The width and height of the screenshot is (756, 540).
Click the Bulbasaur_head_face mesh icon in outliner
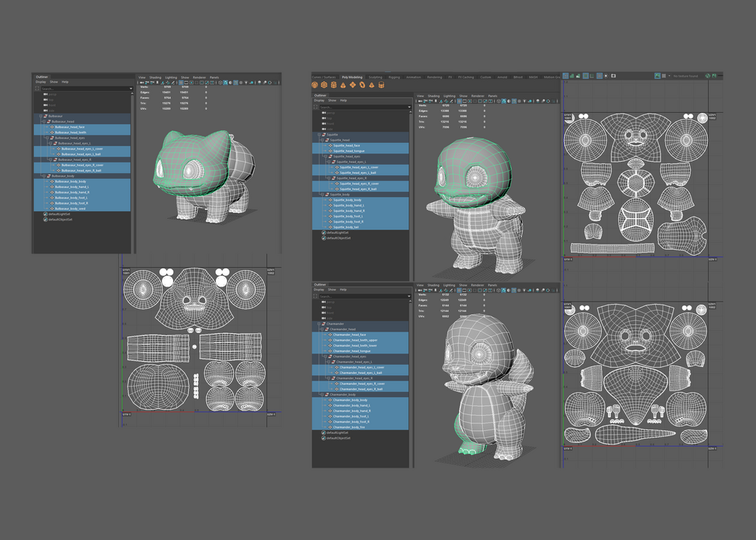point(53,127)
